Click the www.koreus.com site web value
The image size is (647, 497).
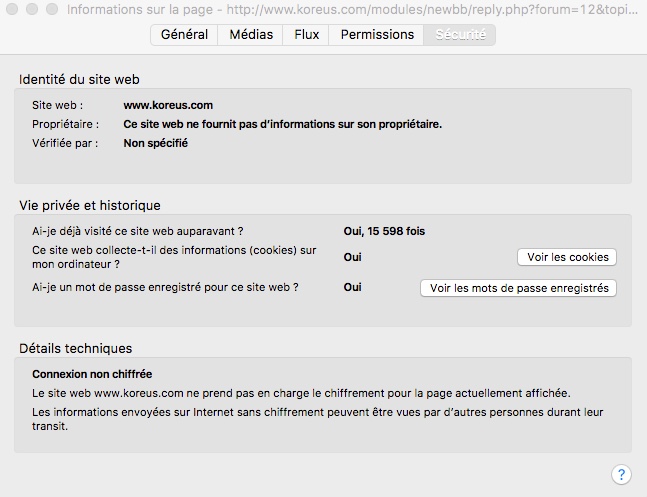coord(167,105)
